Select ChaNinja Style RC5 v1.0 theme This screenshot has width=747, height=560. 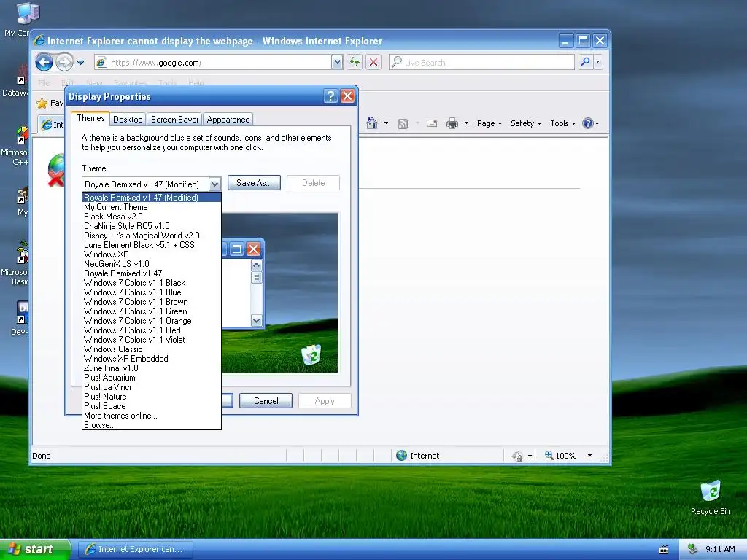152,226
